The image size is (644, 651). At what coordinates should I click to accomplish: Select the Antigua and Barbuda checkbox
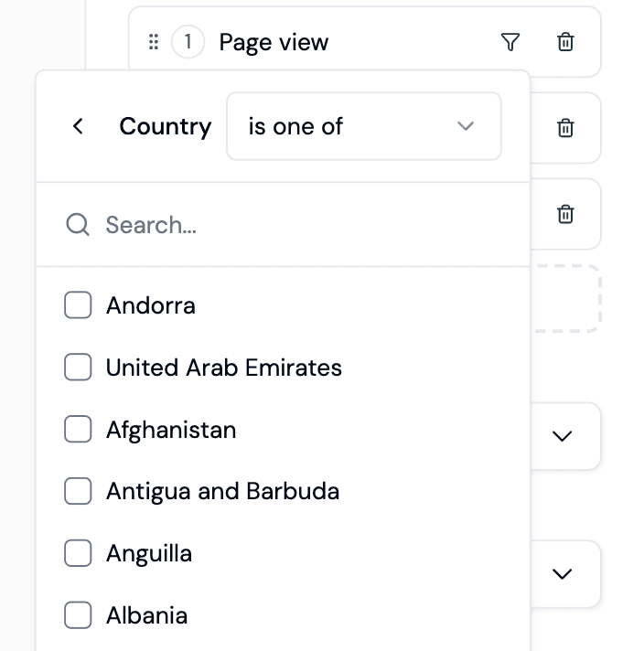(x=78, y=491)
